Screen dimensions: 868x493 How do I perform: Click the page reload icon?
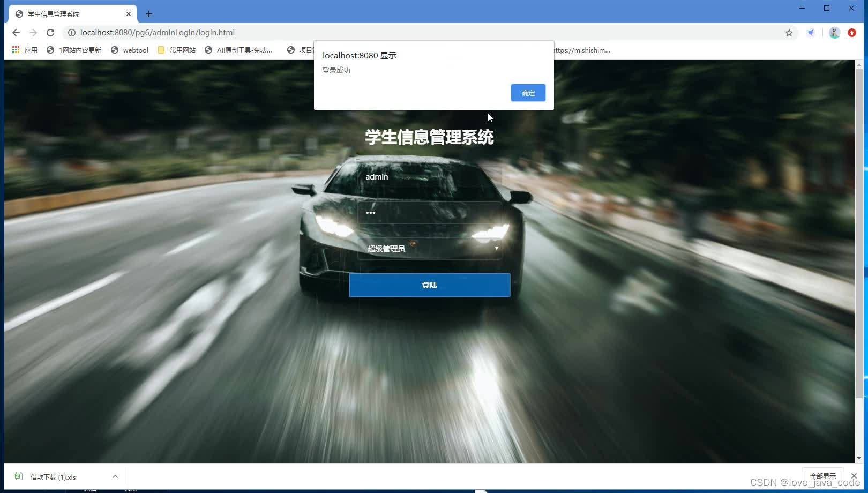(50, 33)
